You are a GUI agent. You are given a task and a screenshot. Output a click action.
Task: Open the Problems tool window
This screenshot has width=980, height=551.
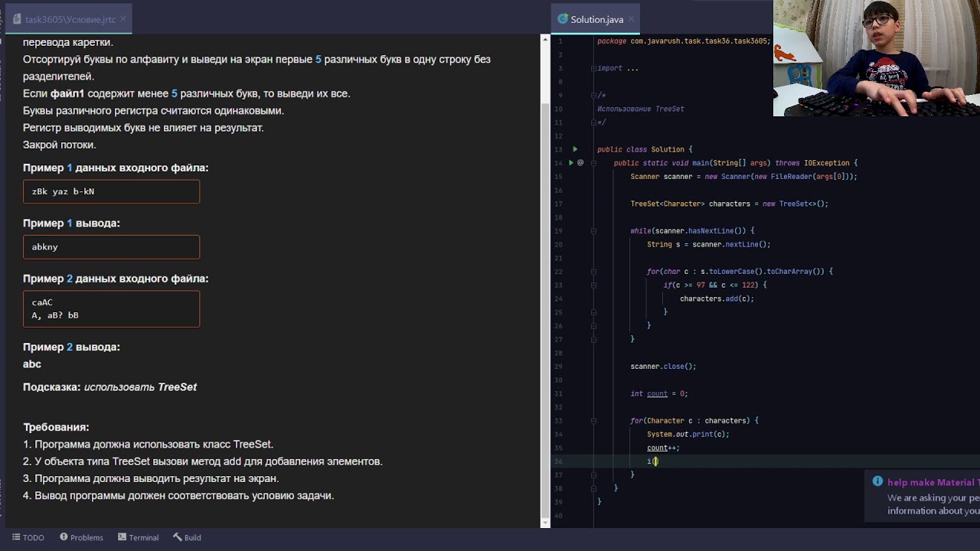[81, 537]
